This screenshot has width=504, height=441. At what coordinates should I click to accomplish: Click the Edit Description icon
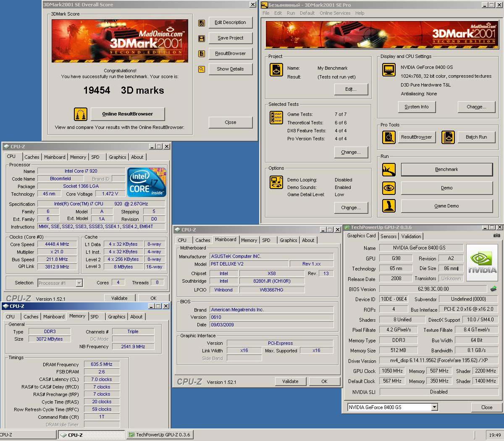point(202,23)
